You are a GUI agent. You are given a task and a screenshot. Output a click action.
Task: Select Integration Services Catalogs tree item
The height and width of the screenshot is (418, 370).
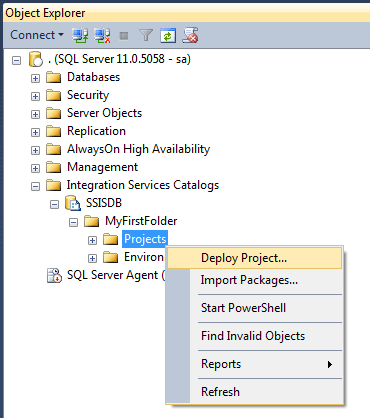[143, 185]
